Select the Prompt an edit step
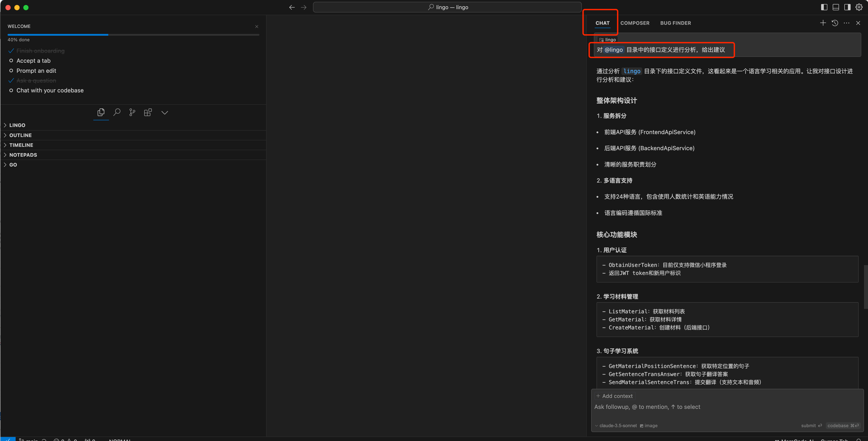The image size is (868, 441). tap(36, 71)
